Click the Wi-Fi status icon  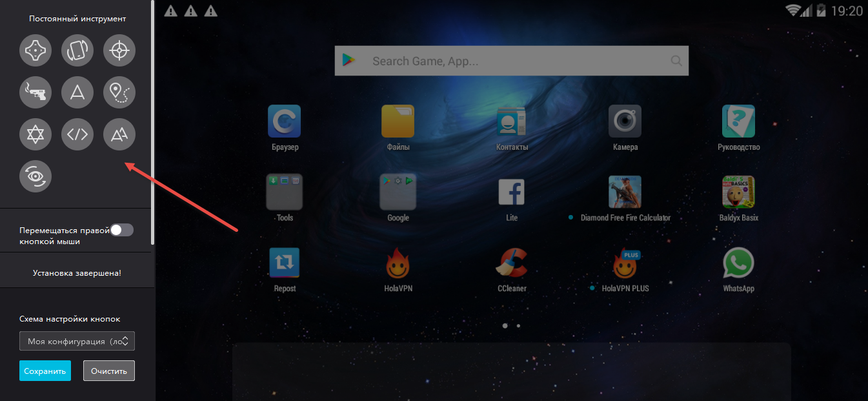click(x=793, y=10)
